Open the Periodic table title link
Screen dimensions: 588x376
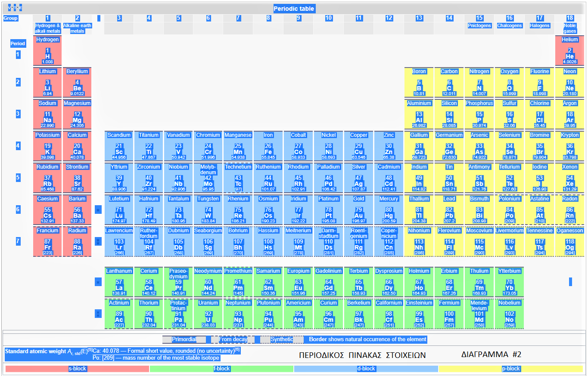294,9
